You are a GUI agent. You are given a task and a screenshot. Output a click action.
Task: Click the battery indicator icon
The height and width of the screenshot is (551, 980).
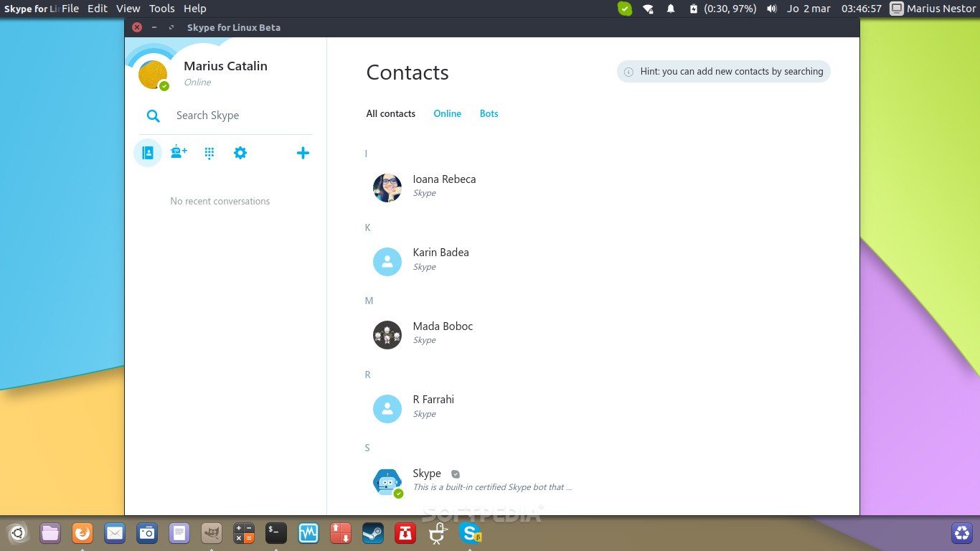tap(693, 9)
